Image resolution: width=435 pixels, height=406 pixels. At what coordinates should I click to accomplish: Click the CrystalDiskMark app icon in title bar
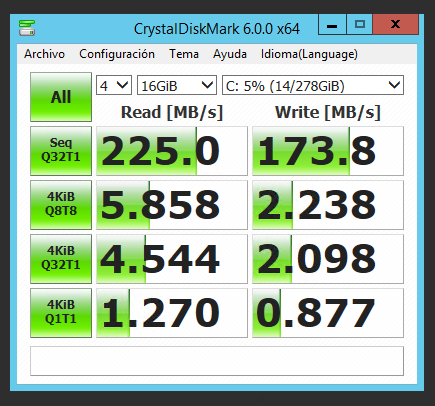27,28
